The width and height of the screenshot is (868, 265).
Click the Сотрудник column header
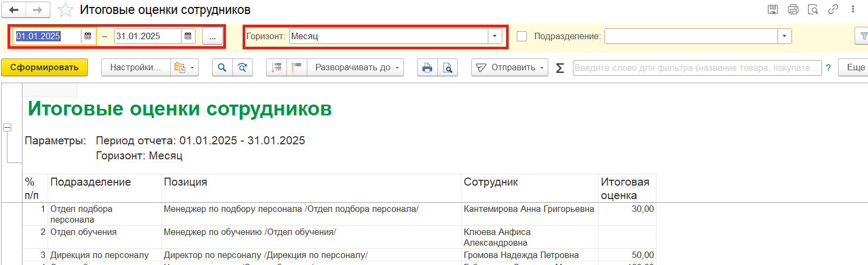click(x=530, y=188)
